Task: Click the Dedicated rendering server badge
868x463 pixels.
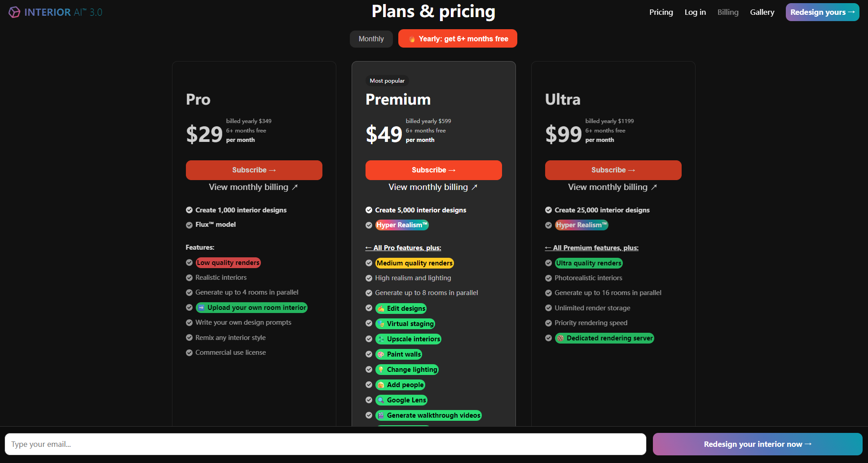Action: 604,338
